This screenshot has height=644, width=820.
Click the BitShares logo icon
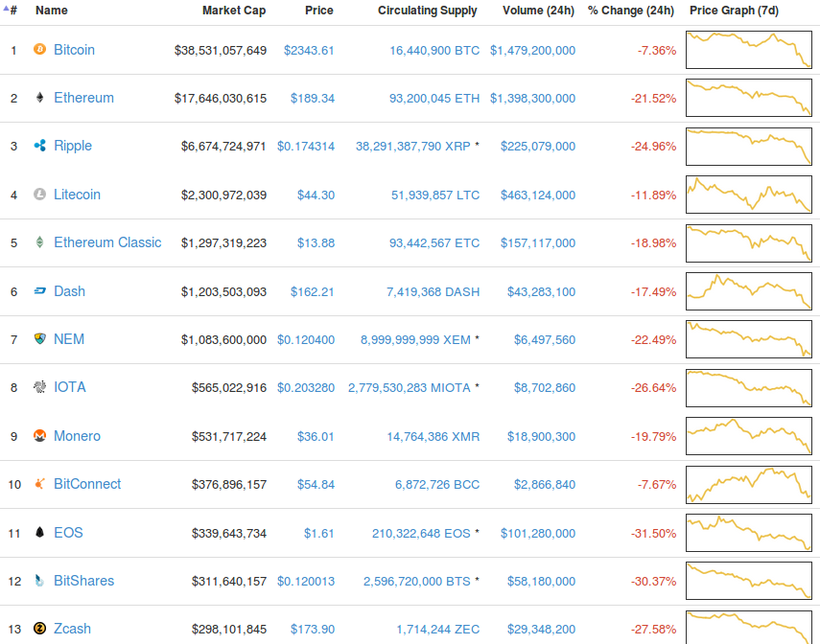39,580
